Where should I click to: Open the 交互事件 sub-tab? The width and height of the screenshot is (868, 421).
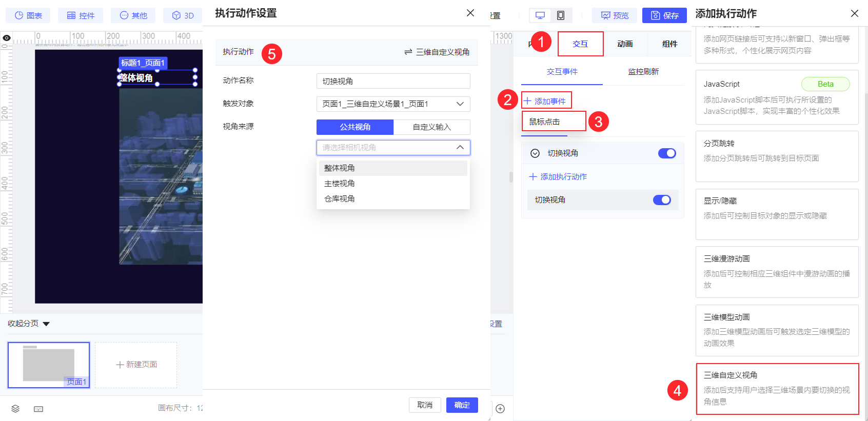[x=562, y=71]
